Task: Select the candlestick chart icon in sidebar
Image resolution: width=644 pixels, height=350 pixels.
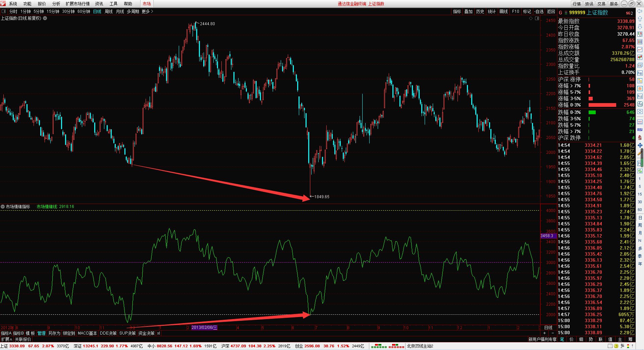Action: 640,57
